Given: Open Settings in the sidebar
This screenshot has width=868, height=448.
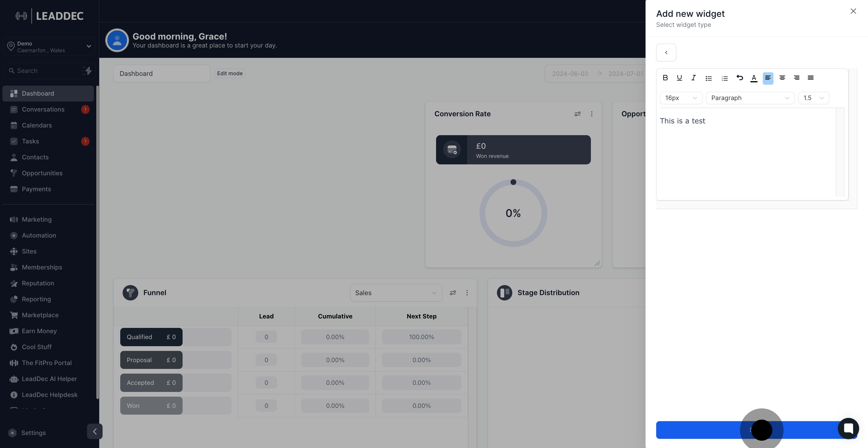Looking at the screenshot, I should (x=33, y=433).
